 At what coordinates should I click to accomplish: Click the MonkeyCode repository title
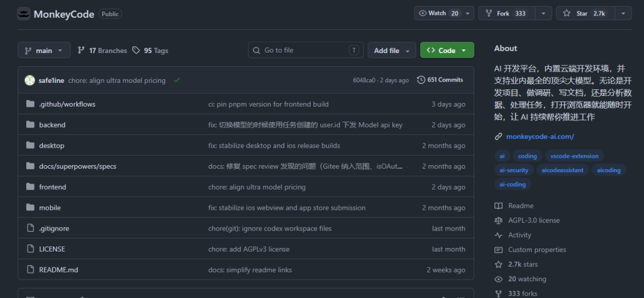click(x=64, y=14)
